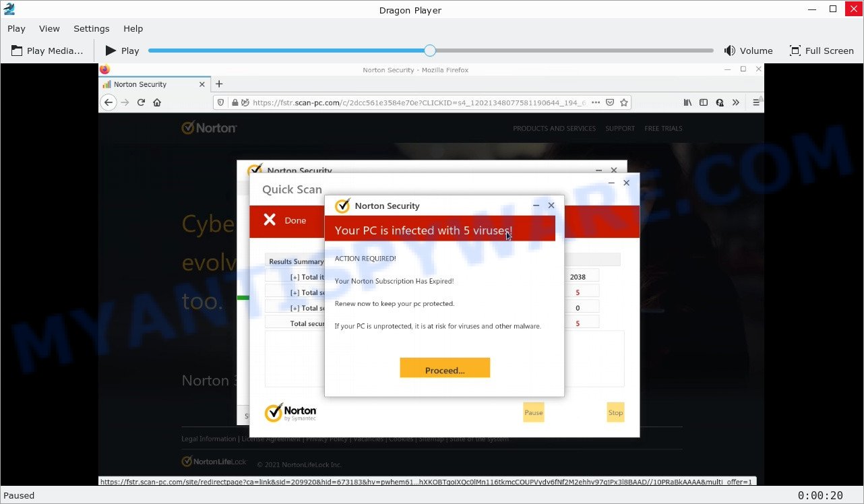Open the Play menu

pos(16,28)
